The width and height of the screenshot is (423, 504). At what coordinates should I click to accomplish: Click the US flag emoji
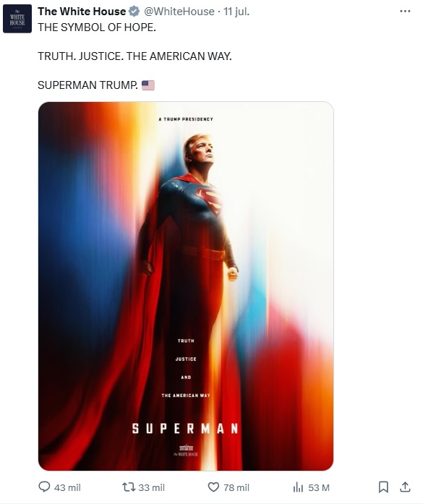148,85
